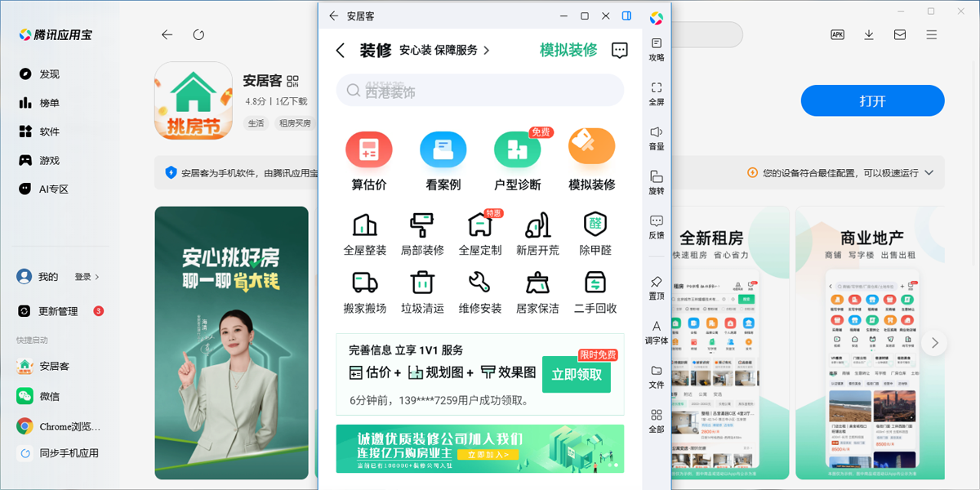Switch to 全屏 fullscreen in emulator sidebar
Viewport: 980px width, 490px height.
[657, 94]
